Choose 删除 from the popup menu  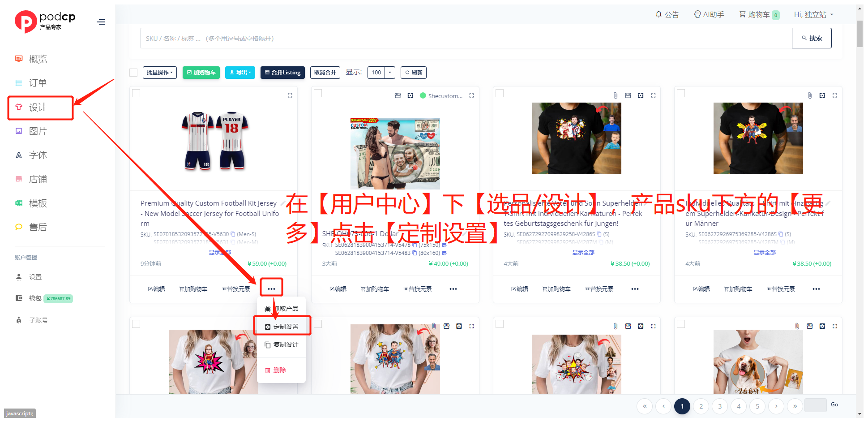[x=282, y=370]
